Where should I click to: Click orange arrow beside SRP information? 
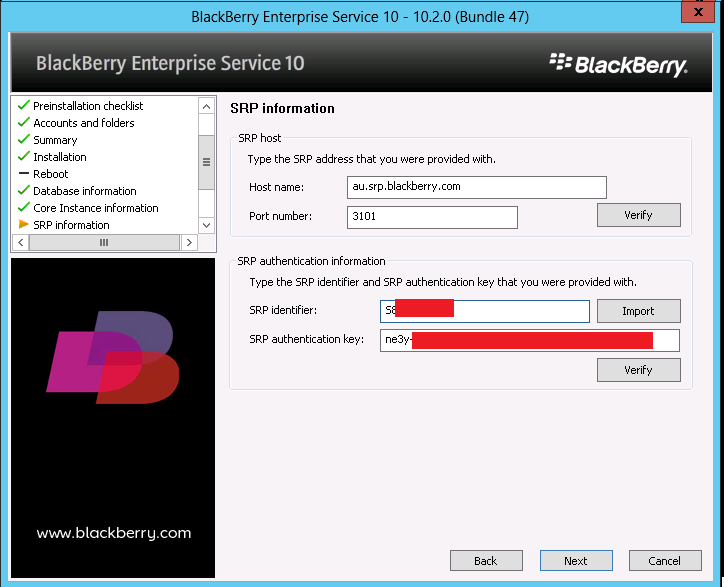click(24, 224)
